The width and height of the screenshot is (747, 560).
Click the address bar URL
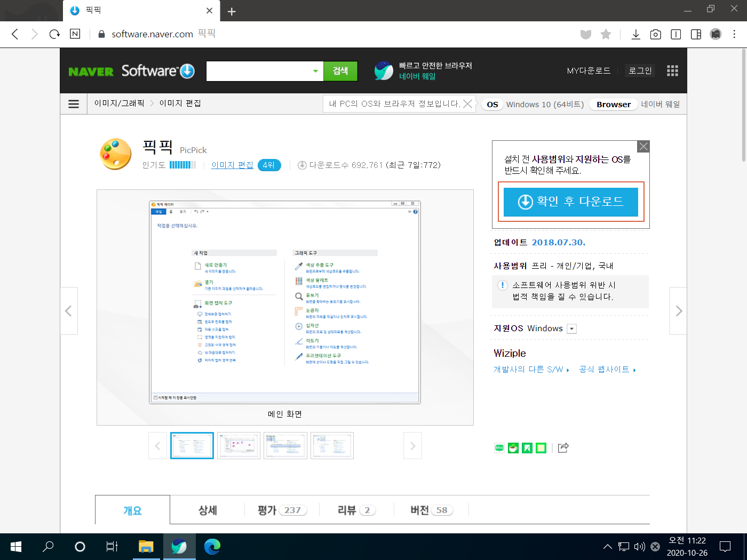coord(152,34)
